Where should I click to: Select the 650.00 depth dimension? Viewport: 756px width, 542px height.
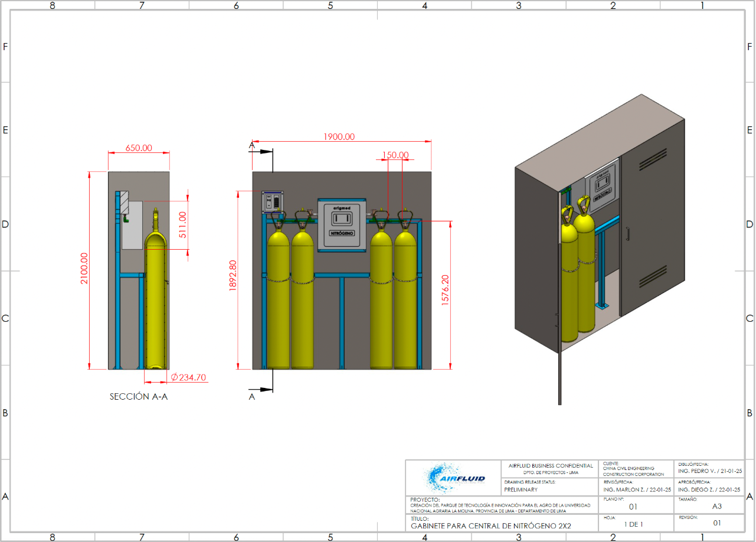point(139,148)
